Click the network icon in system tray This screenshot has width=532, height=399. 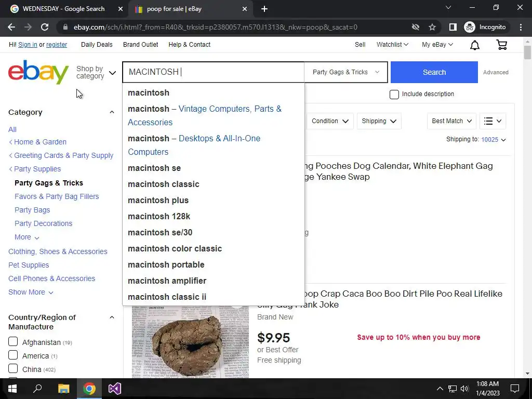453,389
